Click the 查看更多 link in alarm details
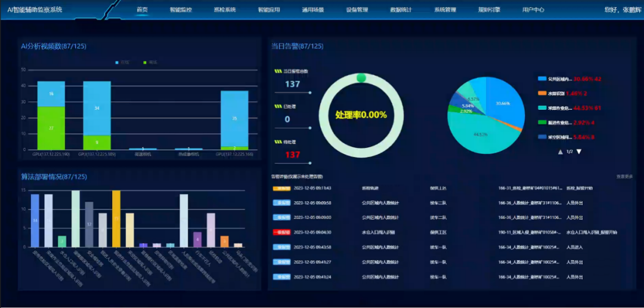 [x=624, y=177]
